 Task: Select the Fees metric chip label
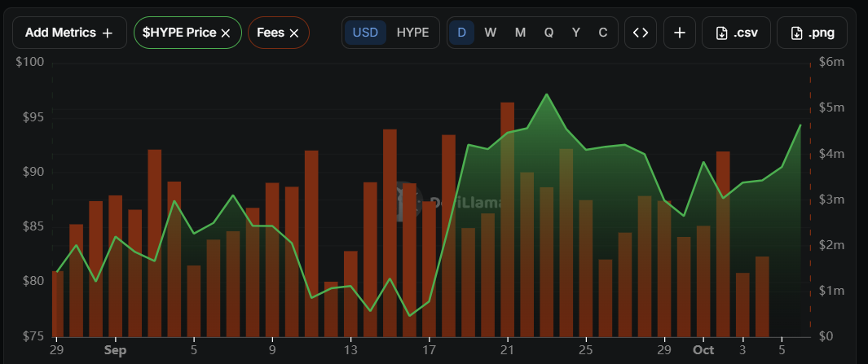click(x=271, y=33)
